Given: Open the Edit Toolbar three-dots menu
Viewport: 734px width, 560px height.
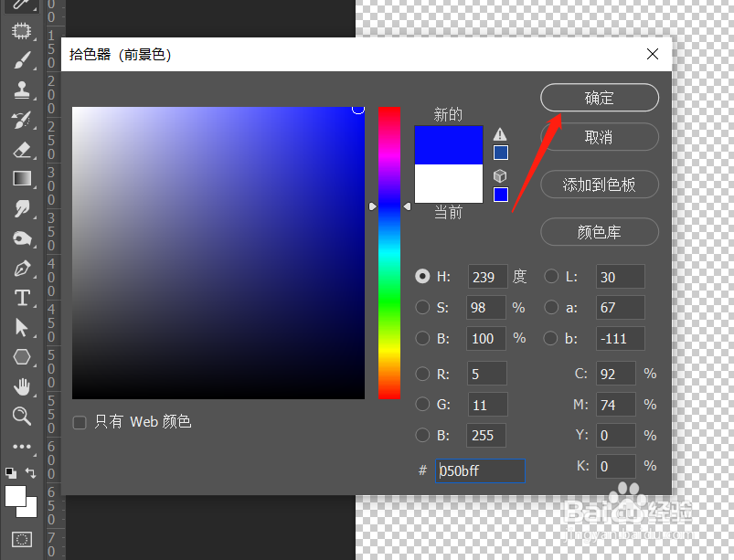Looking at the screenshot, I should (22, 447).
